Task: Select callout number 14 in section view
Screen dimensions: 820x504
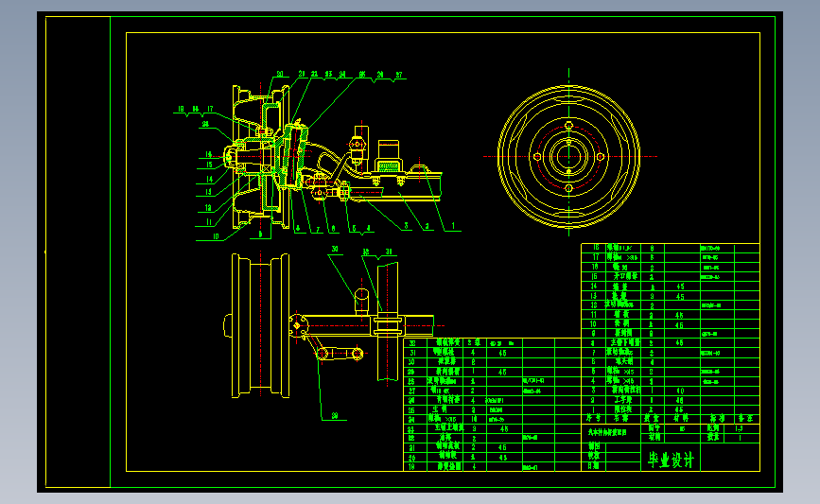Action: [x=209, y=179]
